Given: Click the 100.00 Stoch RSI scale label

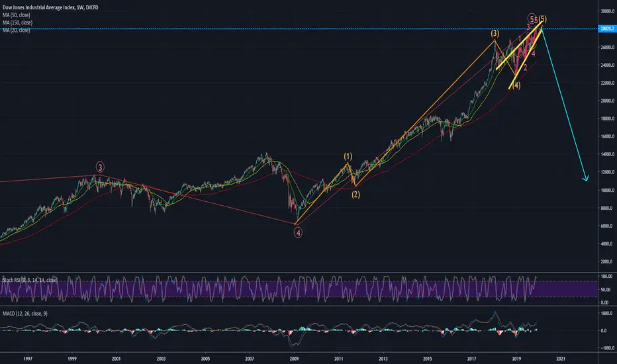Looking at the screenshot, I should pyautogui.click(x=608, y=277).
